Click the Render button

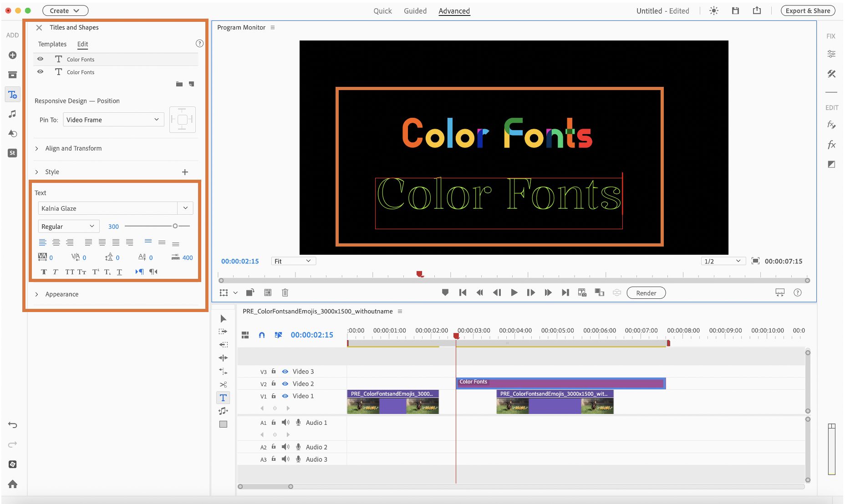646,293
